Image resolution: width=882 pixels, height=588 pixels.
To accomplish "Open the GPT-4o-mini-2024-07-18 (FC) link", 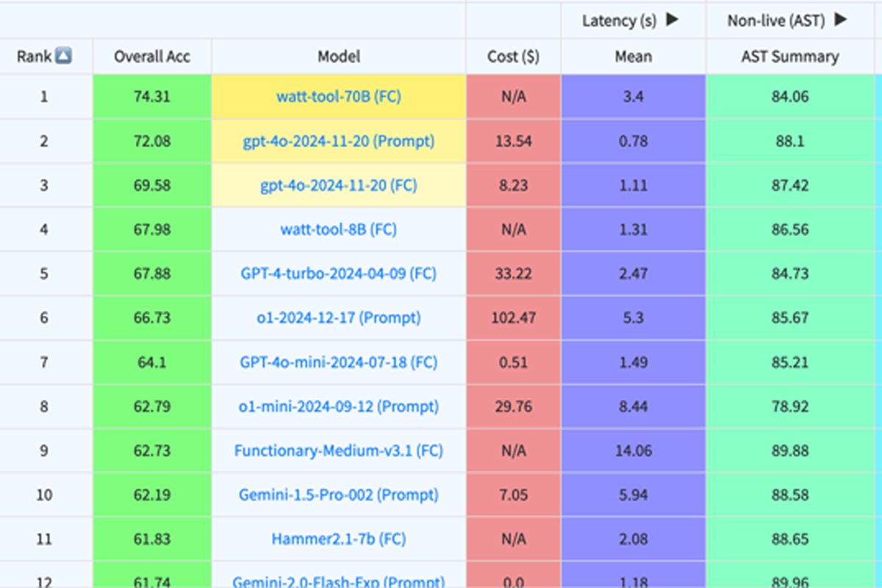I will 339,362.
